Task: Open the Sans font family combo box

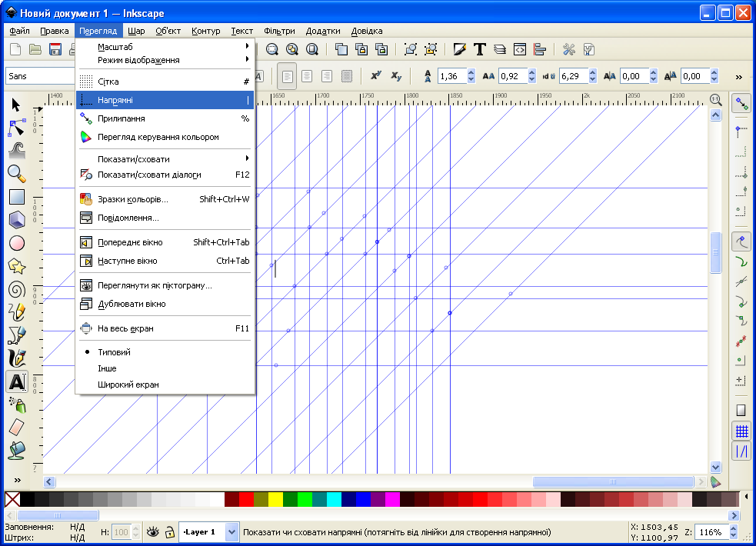Action: pyautogui.click(x=41, y=76)
